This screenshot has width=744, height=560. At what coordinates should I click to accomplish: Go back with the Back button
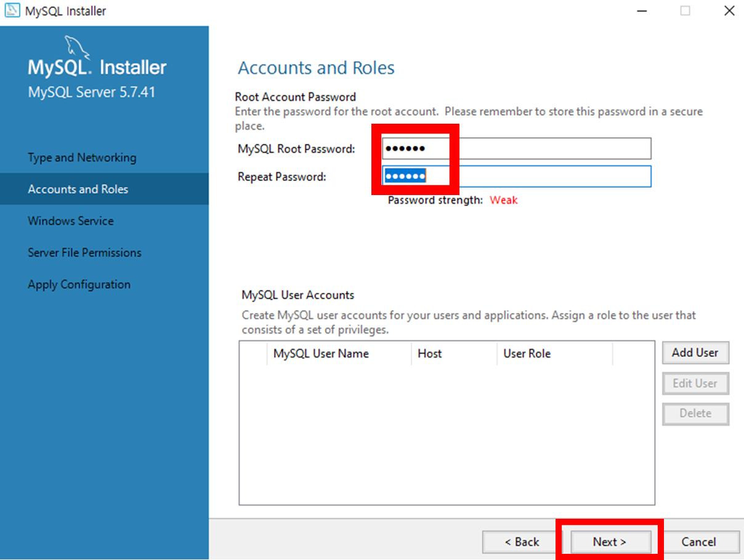[x=522, y=542]
